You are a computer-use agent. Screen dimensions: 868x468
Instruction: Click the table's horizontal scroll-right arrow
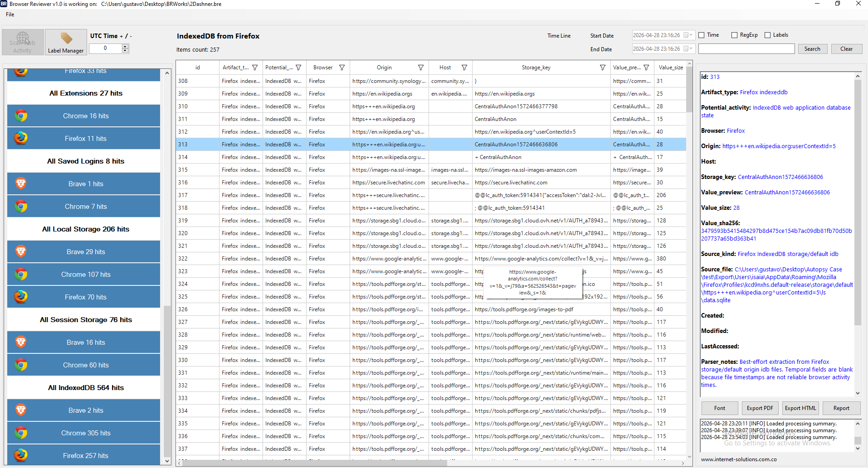[683, 463]
